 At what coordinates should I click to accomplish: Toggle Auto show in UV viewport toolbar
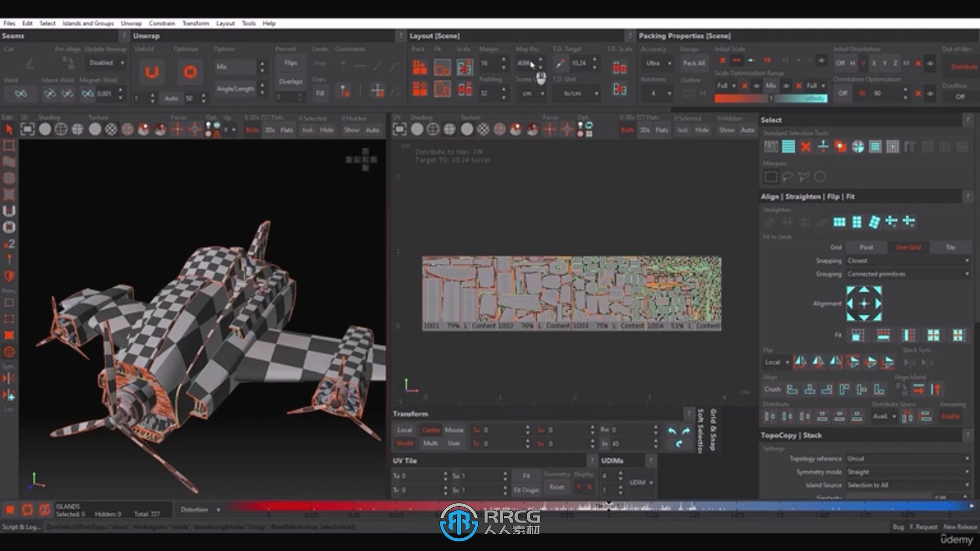[747, 130]
